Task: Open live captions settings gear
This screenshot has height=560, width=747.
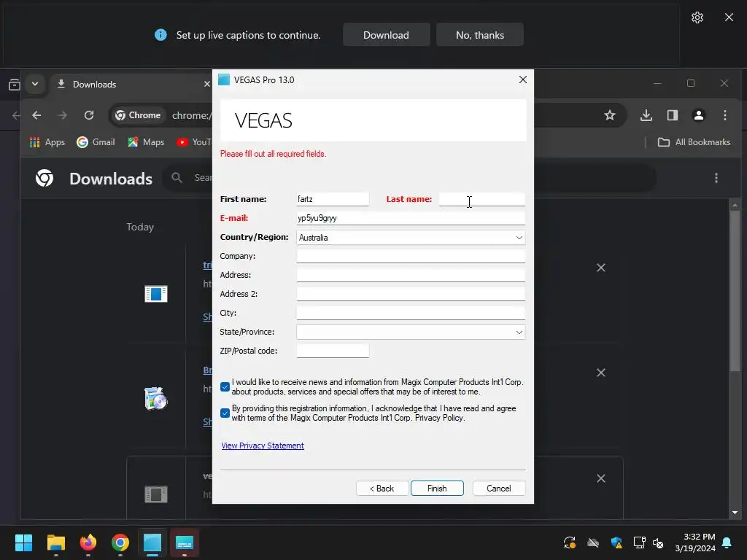Action: point(697,17)
